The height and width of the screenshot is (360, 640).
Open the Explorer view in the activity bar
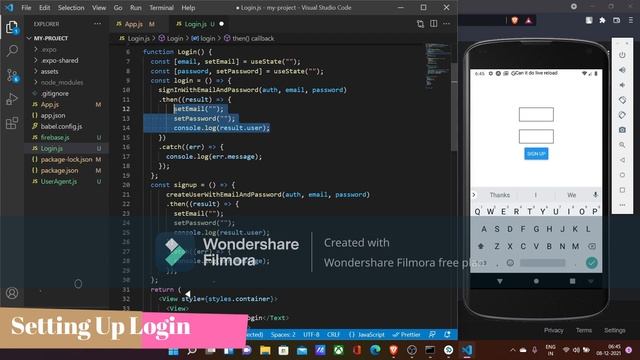click(x=12, y=28)
